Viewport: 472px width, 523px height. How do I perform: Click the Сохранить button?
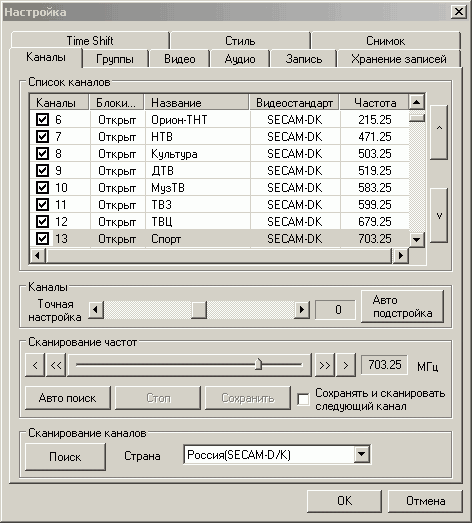click(248, 398)
